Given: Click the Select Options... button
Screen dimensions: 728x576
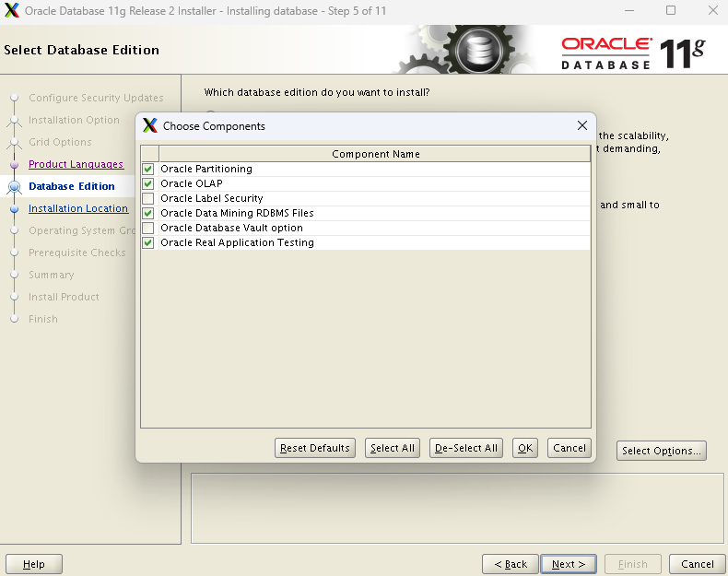Looking at the screenshot, I should [x=661, y=451].
